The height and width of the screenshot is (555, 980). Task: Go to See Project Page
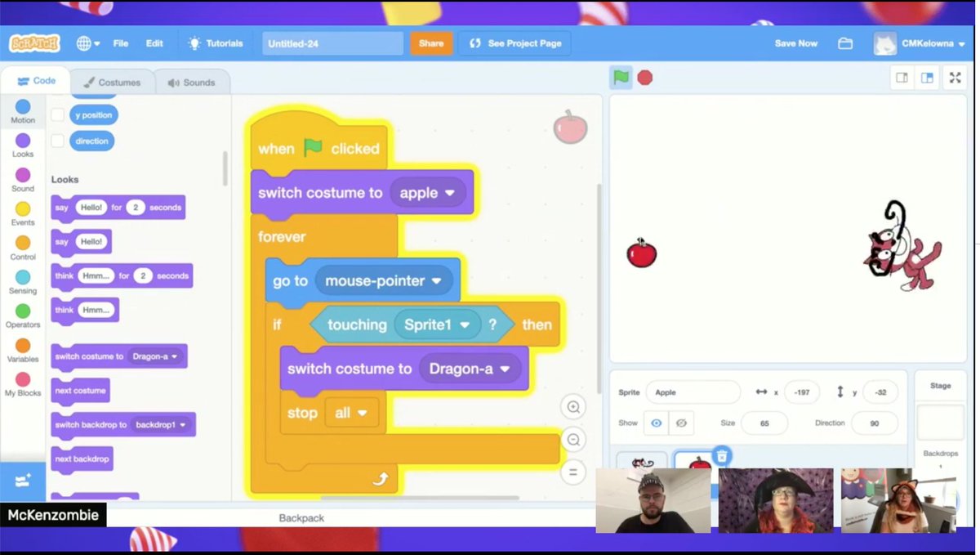514,43
